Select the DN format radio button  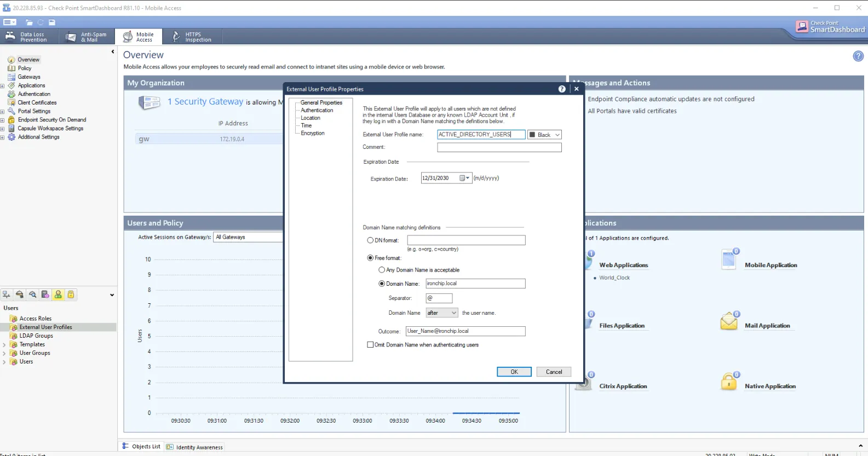click(x=370, y=240)
